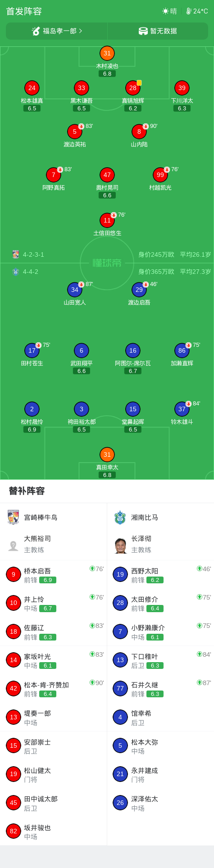Open the 4-4-2 formation row
The width and height of the screenshot is (214, 868).
(107, 272)
